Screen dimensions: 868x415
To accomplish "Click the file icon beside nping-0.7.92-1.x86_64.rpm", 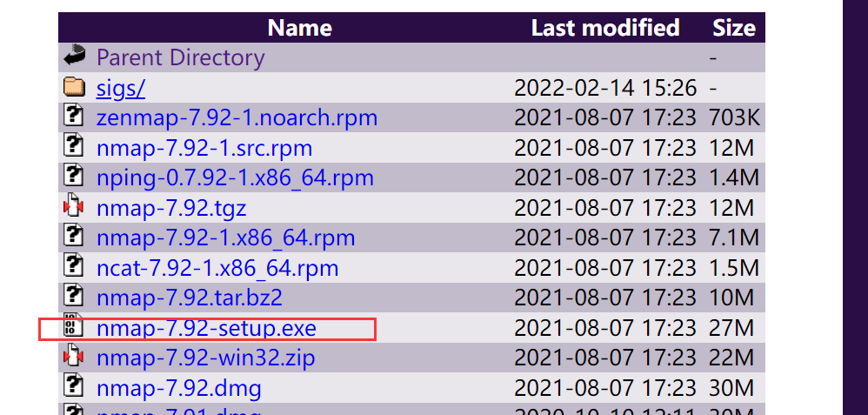I will (x=74, y=177).
